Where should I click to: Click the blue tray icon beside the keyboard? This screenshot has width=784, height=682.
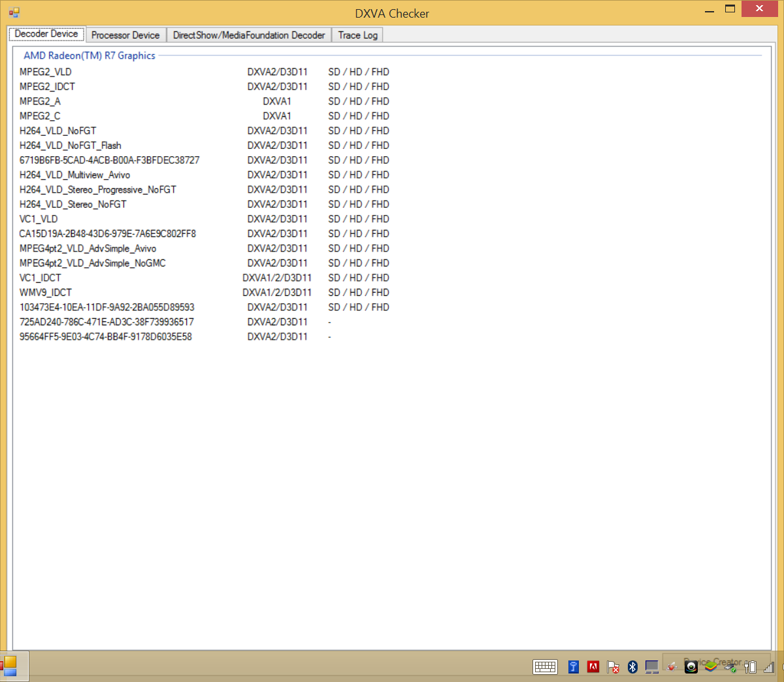point(574,666)
